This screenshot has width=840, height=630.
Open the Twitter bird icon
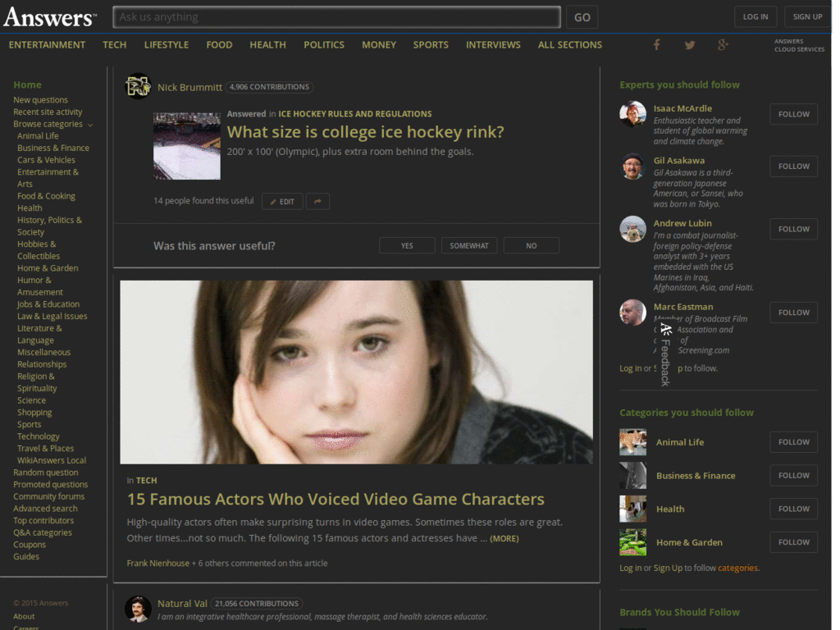[x=689, y=45]
